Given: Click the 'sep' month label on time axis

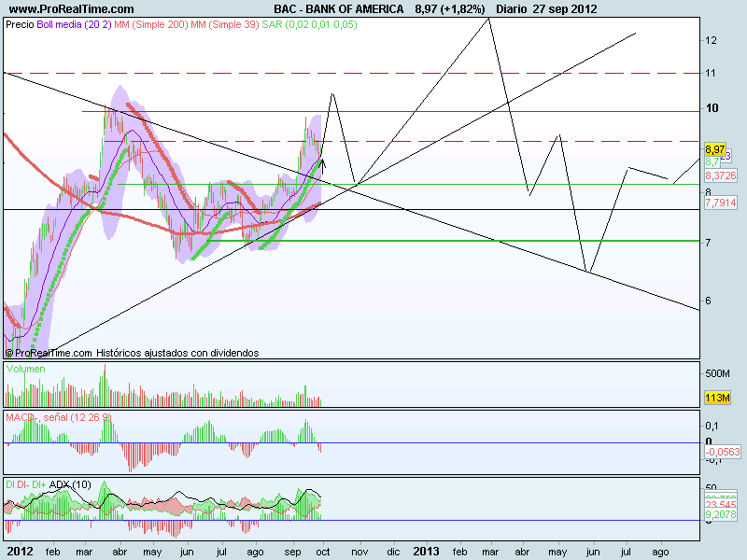Looking at the screenshot, I should pos(292,552).
